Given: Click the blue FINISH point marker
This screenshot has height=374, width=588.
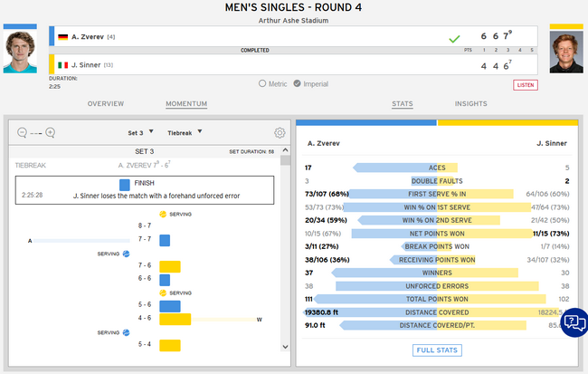Looking at the screenshot, I should coord(125,184).
